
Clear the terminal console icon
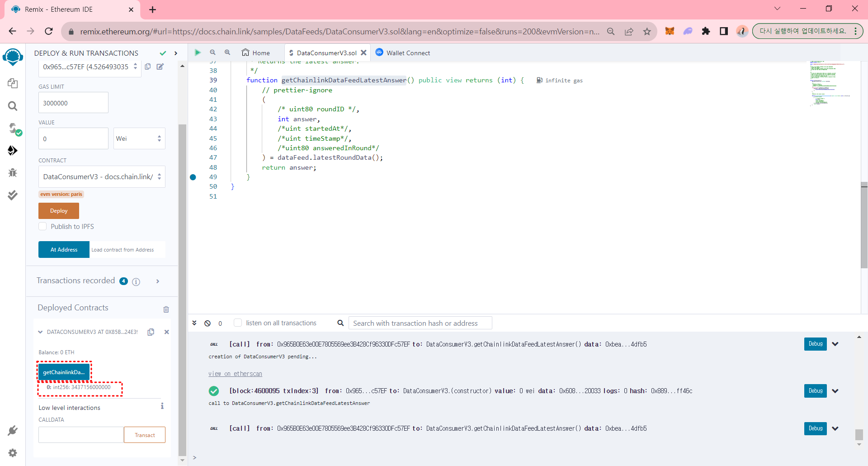coord(208,323)
